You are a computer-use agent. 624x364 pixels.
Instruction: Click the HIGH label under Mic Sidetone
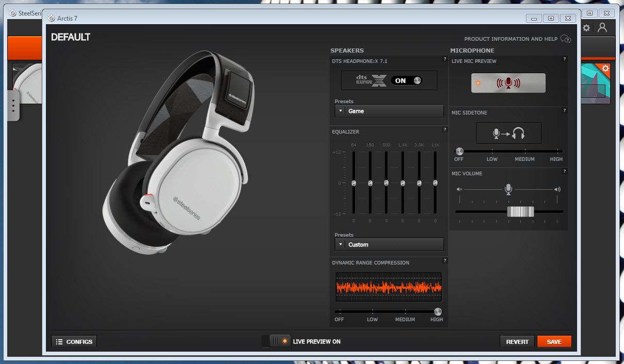click(x=556, y=159)
